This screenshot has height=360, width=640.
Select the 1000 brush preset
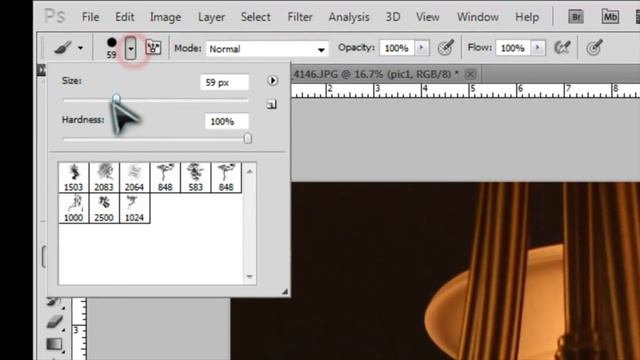point(73,208)
